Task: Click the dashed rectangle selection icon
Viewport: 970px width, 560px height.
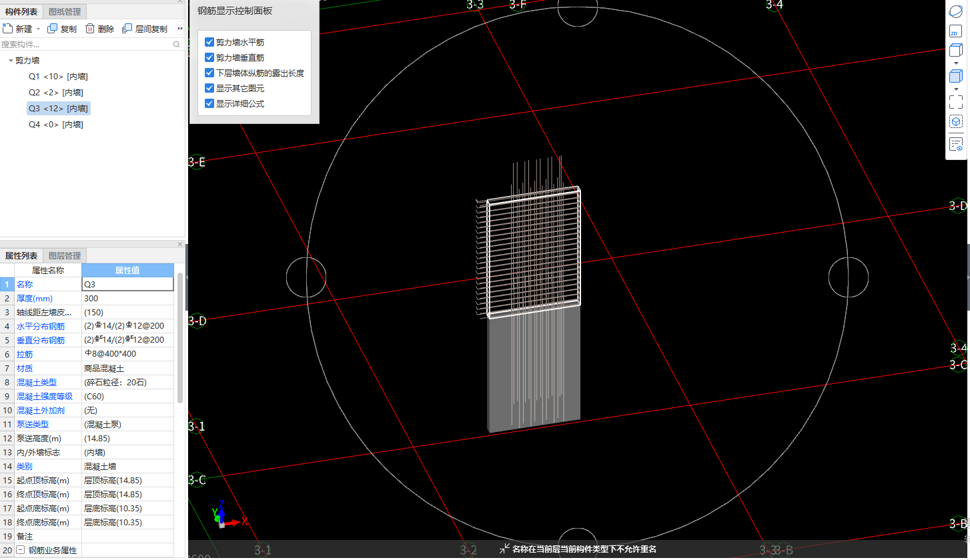Action: click(x=955, y=101)
